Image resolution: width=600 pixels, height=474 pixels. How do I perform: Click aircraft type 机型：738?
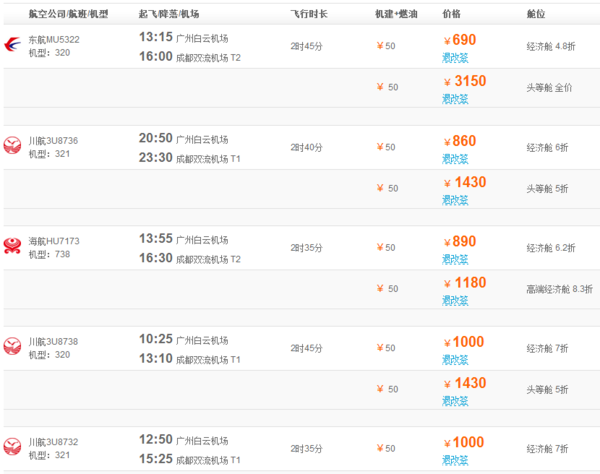coord(49,254)
